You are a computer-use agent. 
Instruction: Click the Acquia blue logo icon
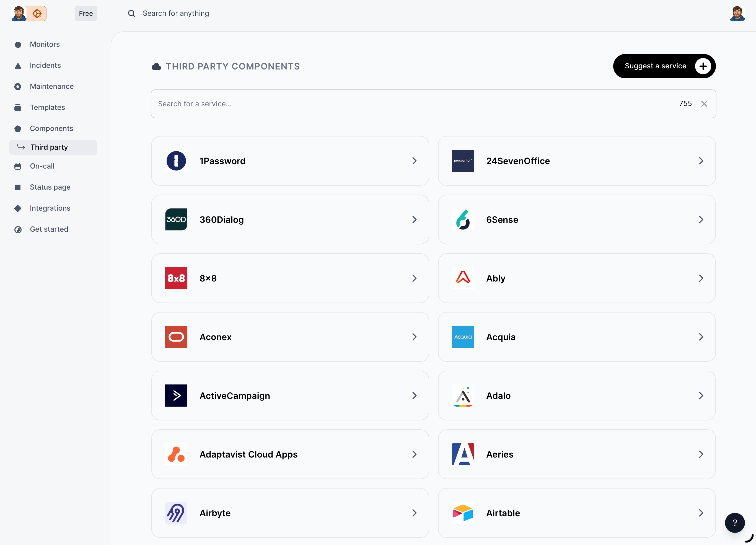point(463,337)
